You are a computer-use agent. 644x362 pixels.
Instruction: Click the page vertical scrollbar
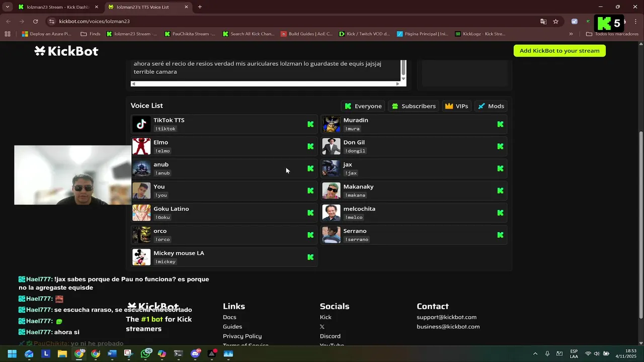pyautogui.click(x=640, y=224)
